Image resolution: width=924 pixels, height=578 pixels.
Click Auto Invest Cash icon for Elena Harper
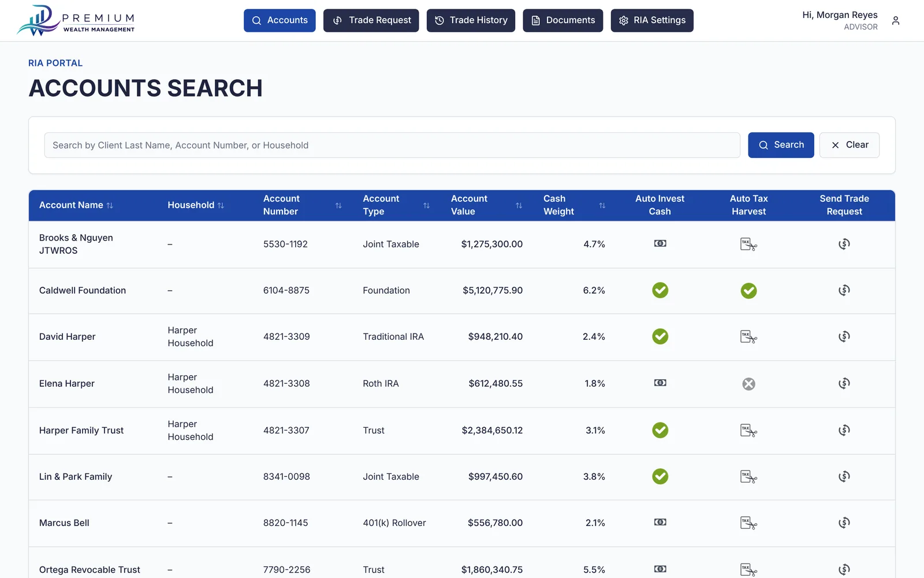(x=660, y=383)
